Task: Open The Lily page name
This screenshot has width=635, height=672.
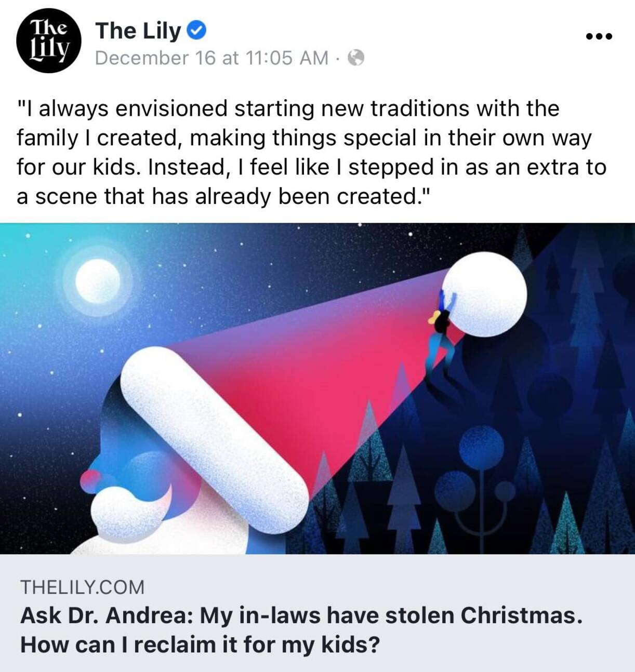Action: click(138, 31)
